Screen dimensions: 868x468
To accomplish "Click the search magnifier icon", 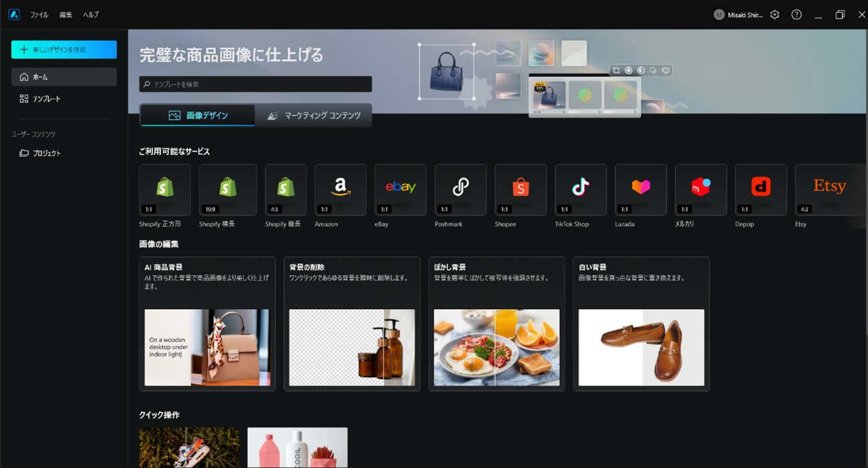I will tap(147, 84).
